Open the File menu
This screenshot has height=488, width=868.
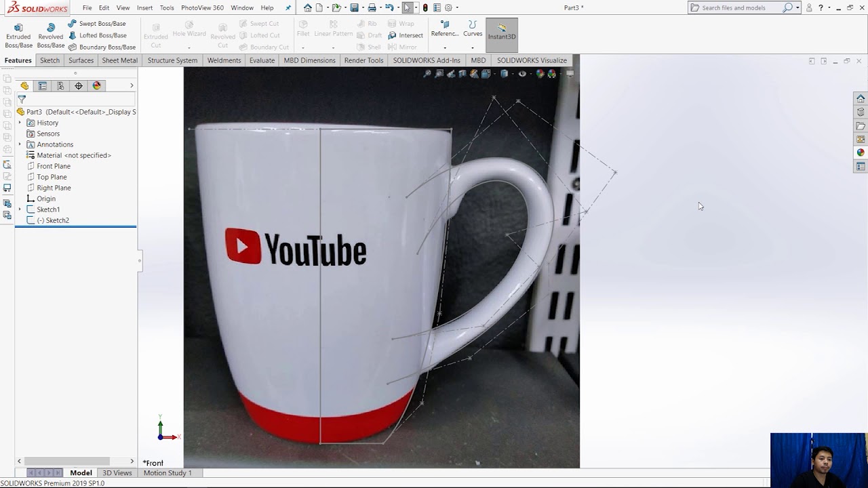[87, 7]
